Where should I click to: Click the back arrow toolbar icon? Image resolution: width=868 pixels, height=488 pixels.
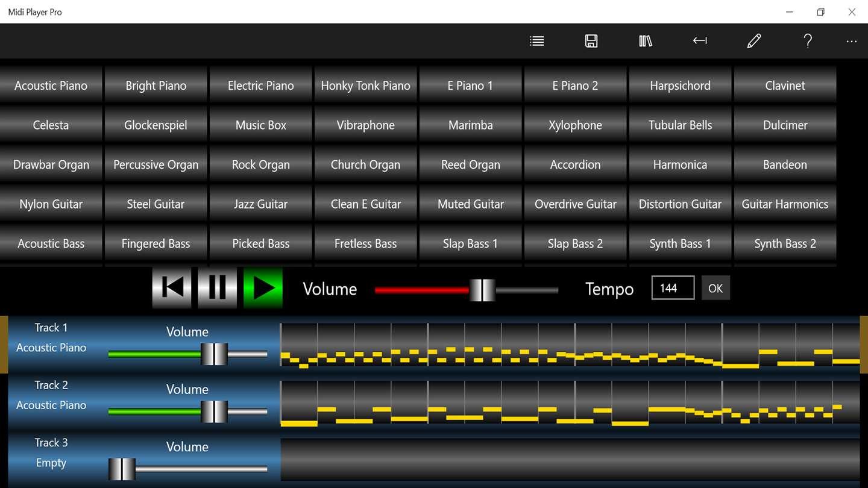click(x=700, y=41)
